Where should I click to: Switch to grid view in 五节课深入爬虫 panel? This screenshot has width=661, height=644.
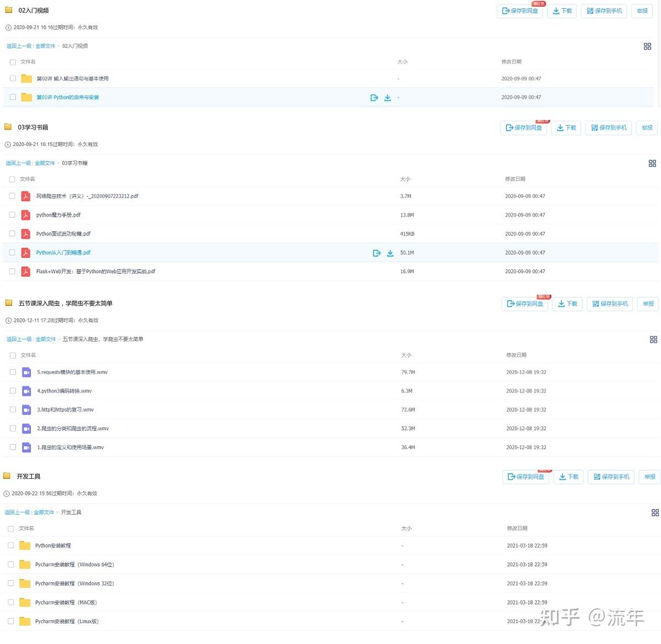point(653,340)
